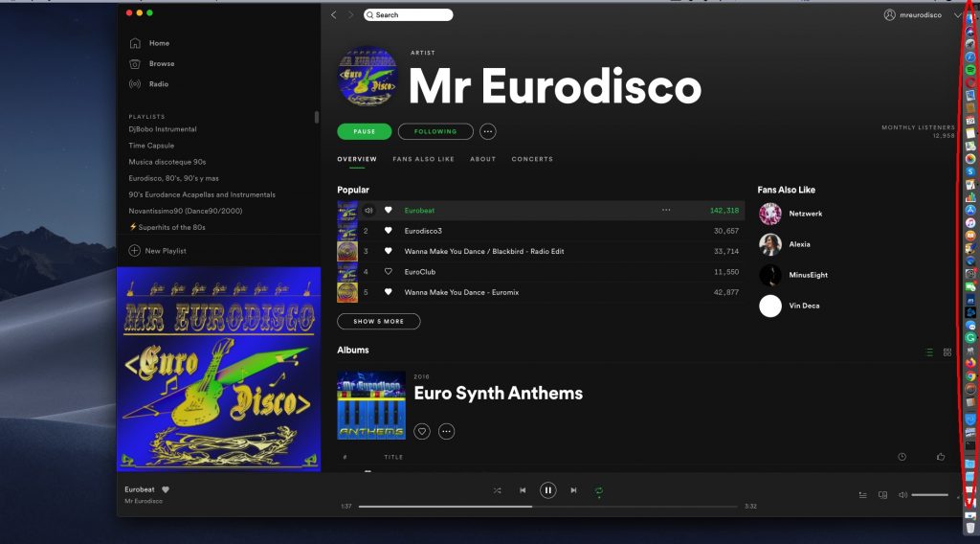The width and height of the screenshot is (980, 544).
Task: Open Superhits of the 80s playlist
Action: 167,228
